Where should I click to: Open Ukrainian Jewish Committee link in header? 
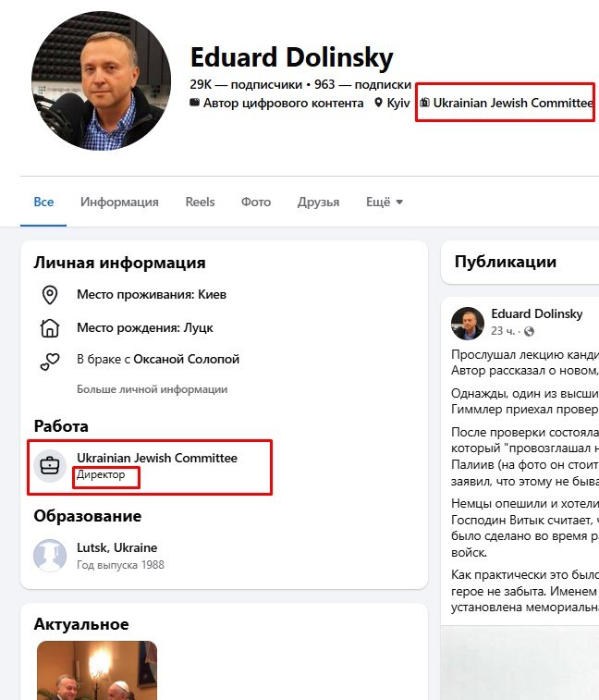point(513,103)
